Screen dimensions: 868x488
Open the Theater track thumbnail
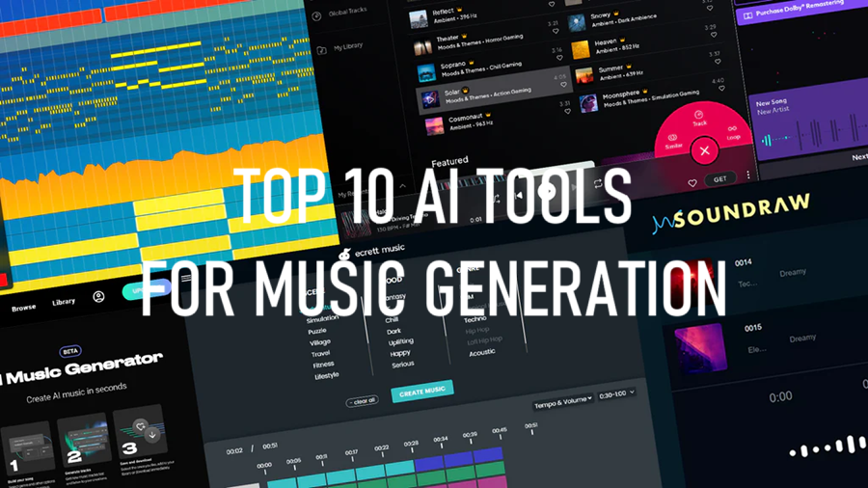[x=422, y=46]
